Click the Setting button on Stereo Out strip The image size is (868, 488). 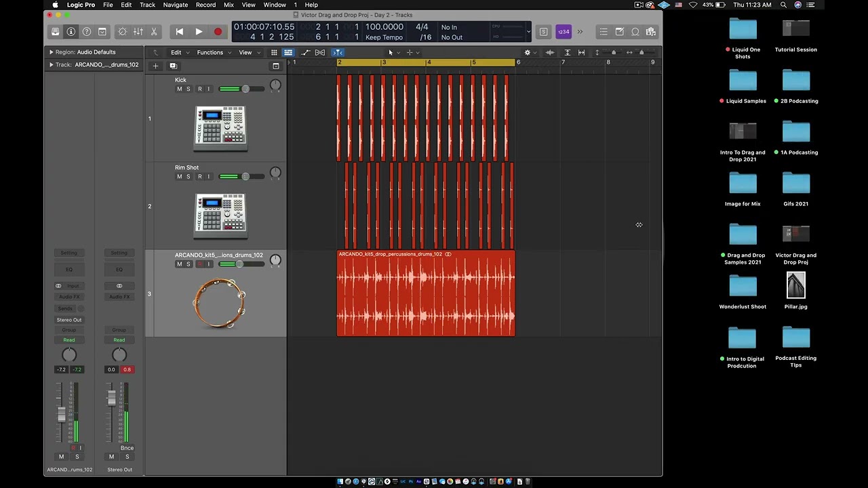tap(119, 253)
